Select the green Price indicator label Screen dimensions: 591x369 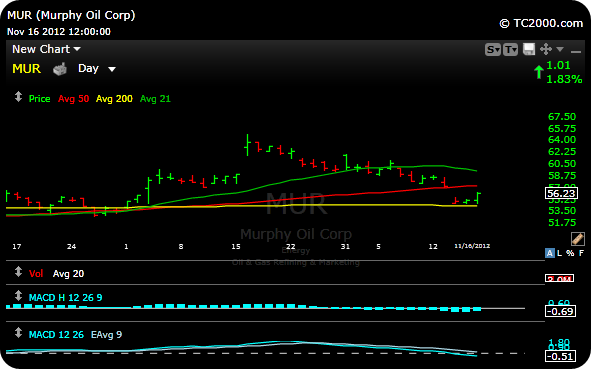point(40,99)
